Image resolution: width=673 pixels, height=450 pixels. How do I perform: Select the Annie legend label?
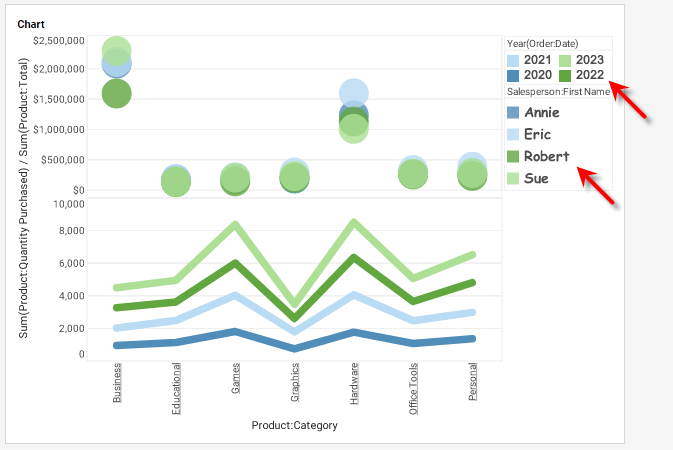(545, 113)
